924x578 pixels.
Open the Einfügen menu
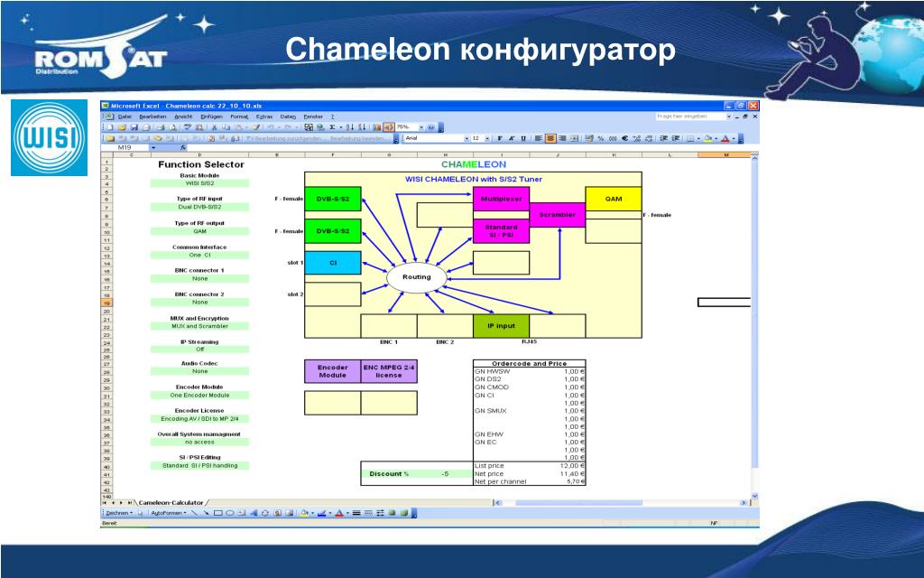[x=211, y=117]
